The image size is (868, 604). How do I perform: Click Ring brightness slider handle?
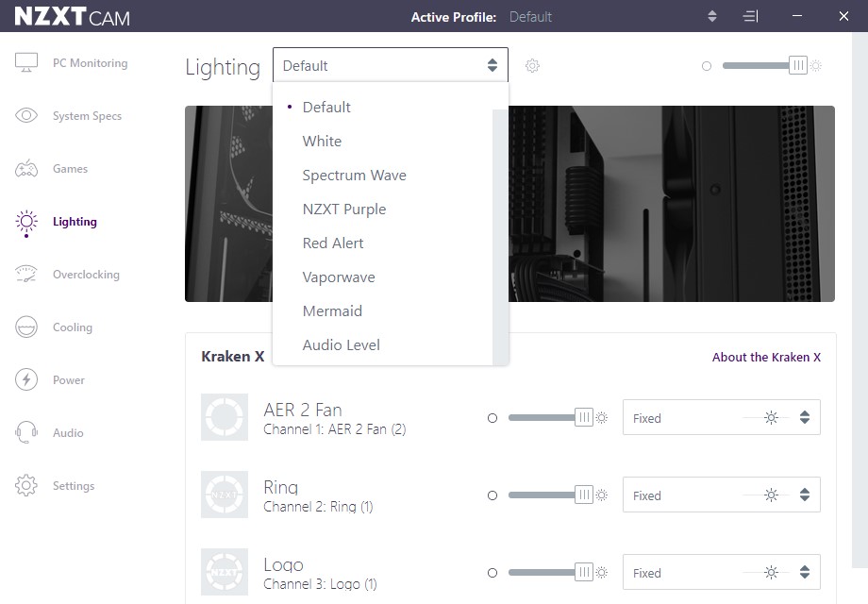coord(583,495)
